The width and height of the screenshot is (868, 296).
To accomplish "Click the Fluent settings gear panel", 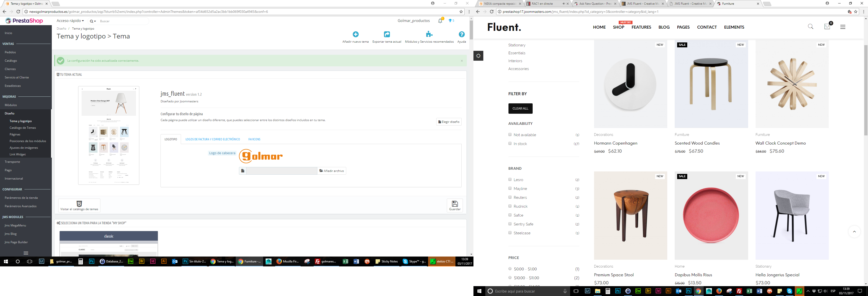I will (x=478, y=56).
